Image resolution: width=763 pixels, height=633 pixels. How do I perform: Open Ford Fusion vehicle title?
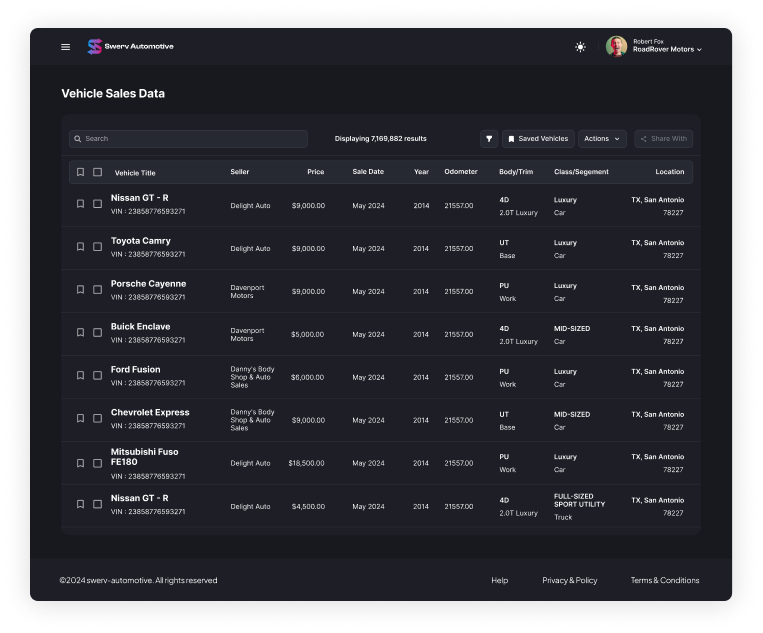pyautogui.click(x=135, y=369)
